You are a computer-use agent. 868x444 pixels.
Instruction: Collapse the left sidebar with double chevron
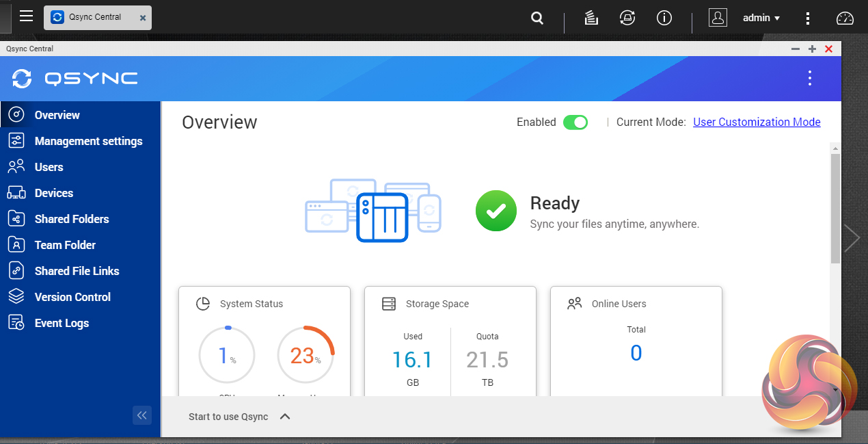click(142, 415)
